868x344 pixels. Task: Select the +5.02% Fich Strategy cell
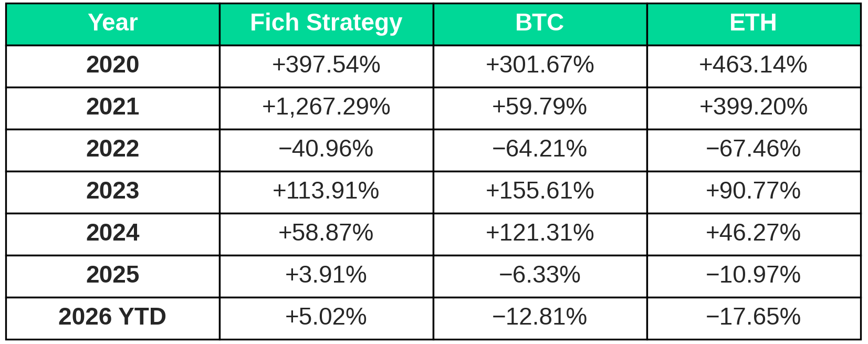click(x=327, y=318)
